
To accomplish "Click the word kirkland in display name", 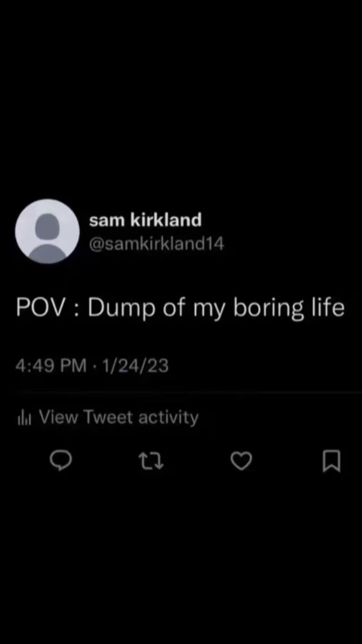I will point(166,220).
